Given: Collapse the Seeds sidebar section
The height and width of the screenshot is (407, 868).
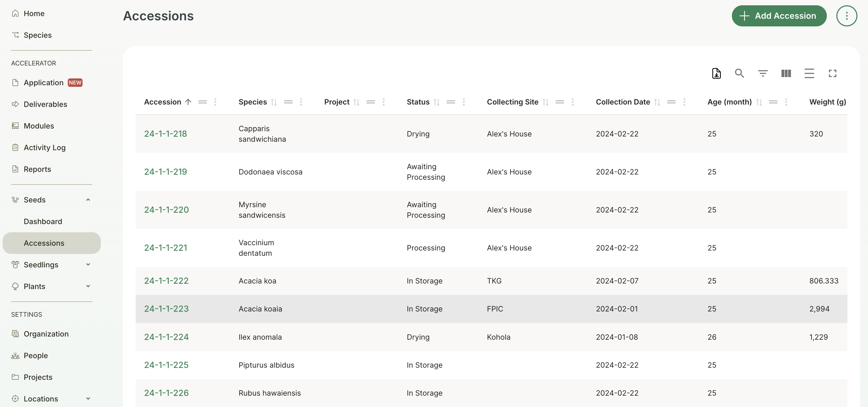Looking at the screenshot, I should pyautogui.click(x=88, y=200).
